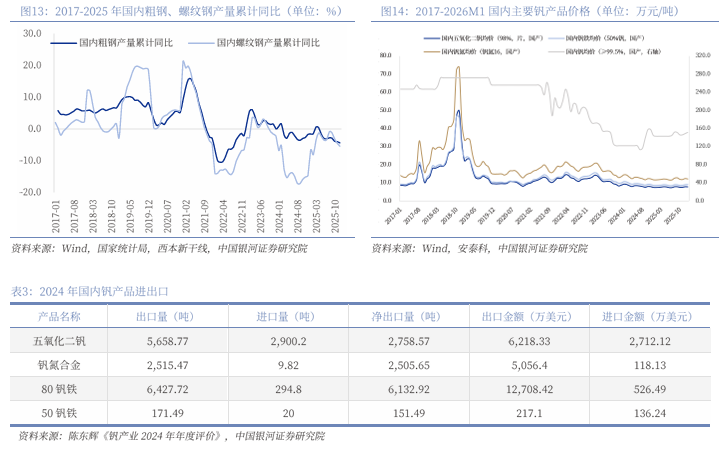Click the 表3 table title
Viewport: 720px width, 454px height.
(x=90, y=291)
